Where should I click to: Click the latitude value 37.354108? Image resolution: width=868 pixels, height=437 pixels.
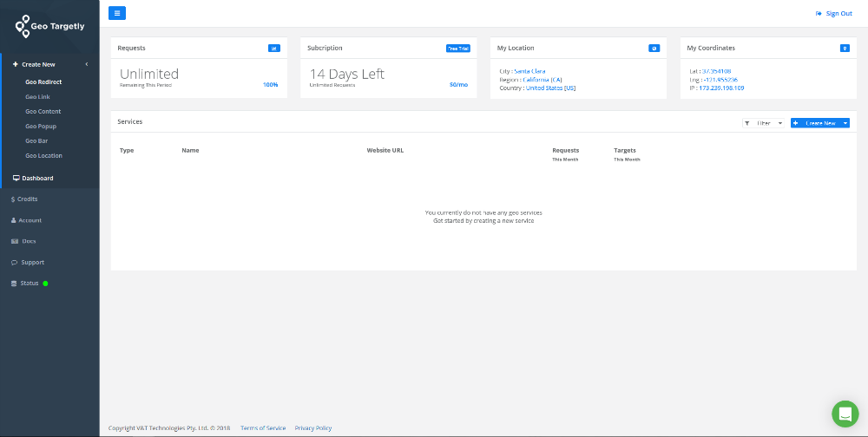tap(716, 71)
